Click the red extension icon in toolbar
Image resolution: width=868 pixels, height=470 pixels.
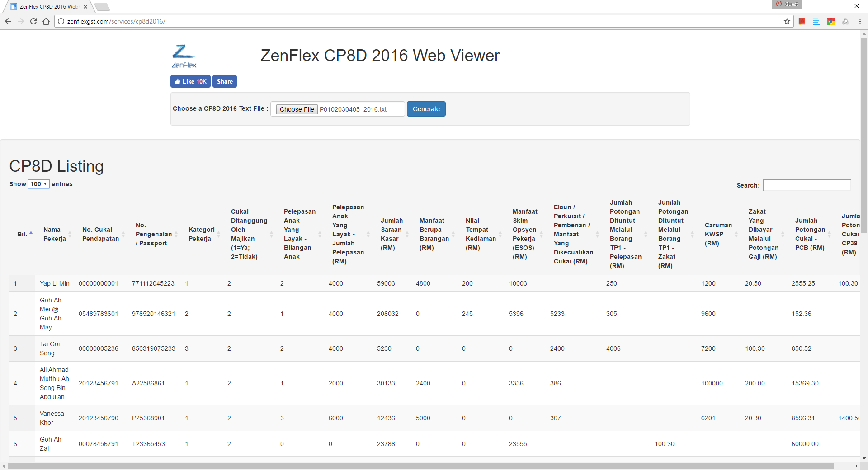802,21
